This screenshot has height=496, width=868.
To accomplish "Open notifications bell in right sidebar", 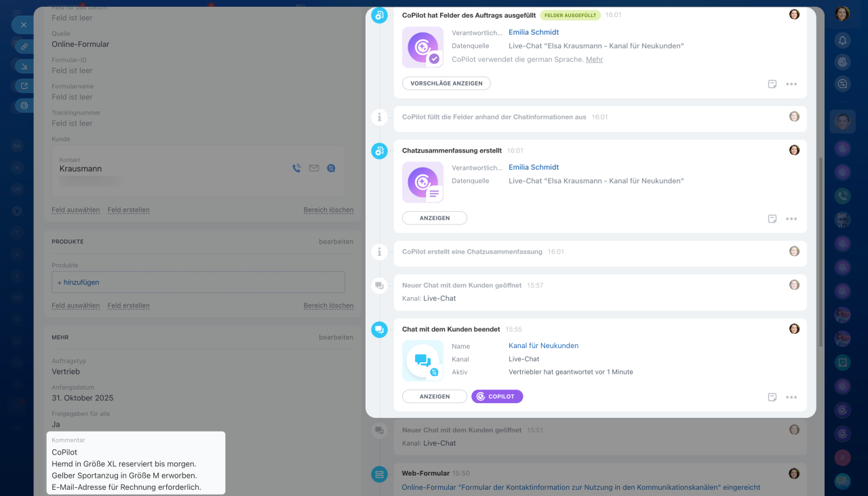I will click(x=842, y=41).
